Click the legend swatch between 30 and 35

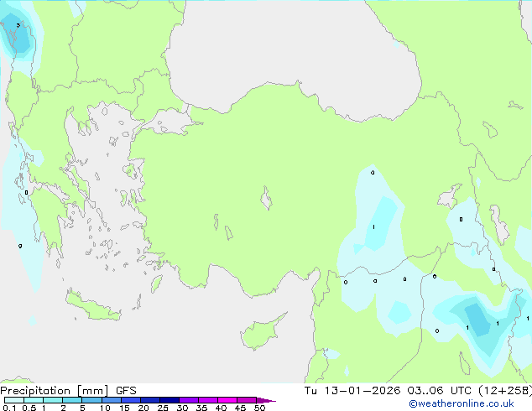[189, 400]
